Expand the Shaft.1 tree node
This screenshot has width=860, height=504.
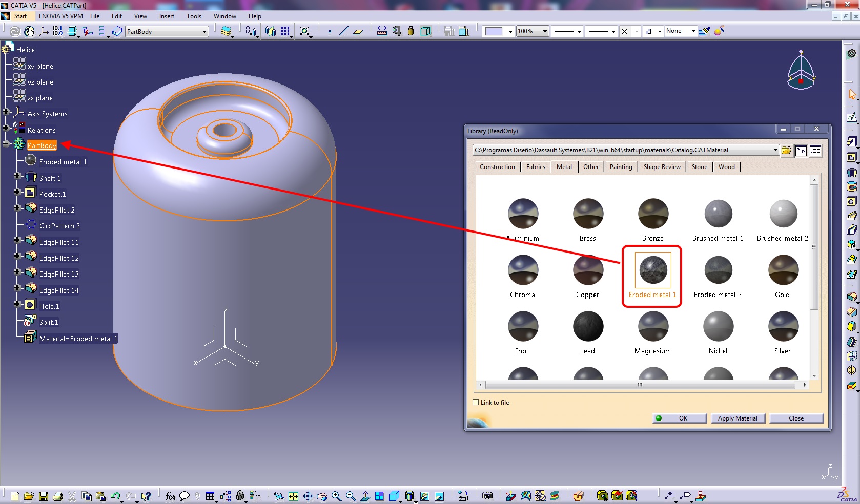(x=17, y=176)
